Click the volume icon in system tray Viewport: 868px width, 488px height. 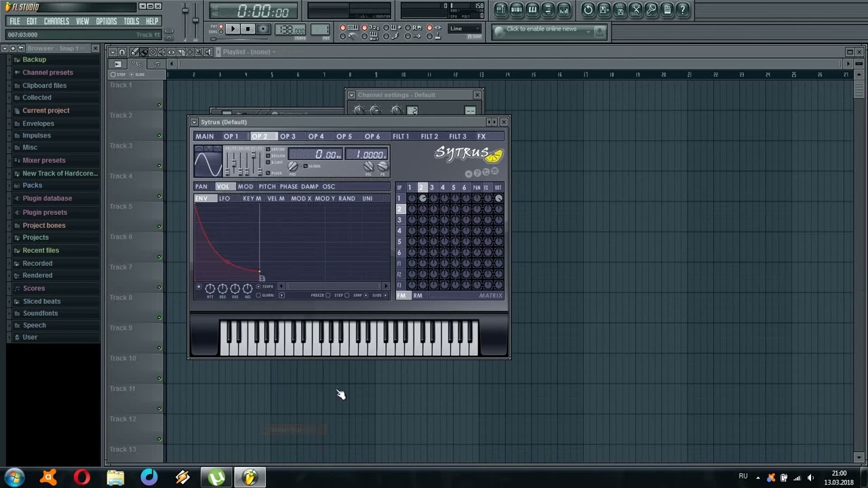[x=810, y=478]
